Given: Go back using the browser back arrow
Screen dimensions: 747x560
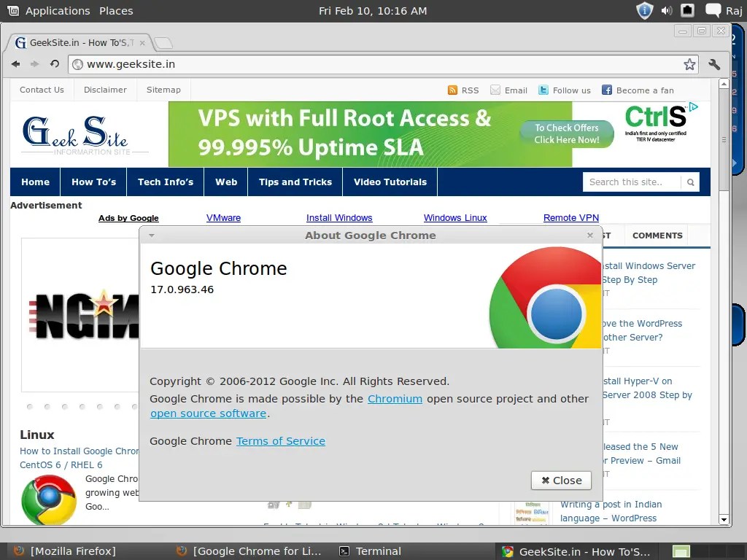Looking at the screenshot, I should 16,64.
